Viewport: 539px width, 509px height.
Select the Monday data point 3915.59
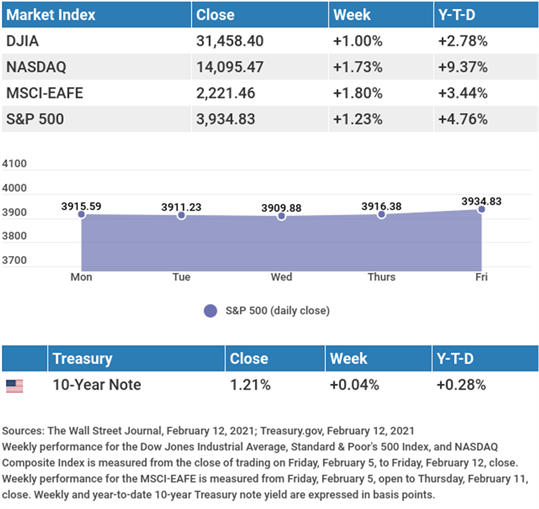click(81, 214)
